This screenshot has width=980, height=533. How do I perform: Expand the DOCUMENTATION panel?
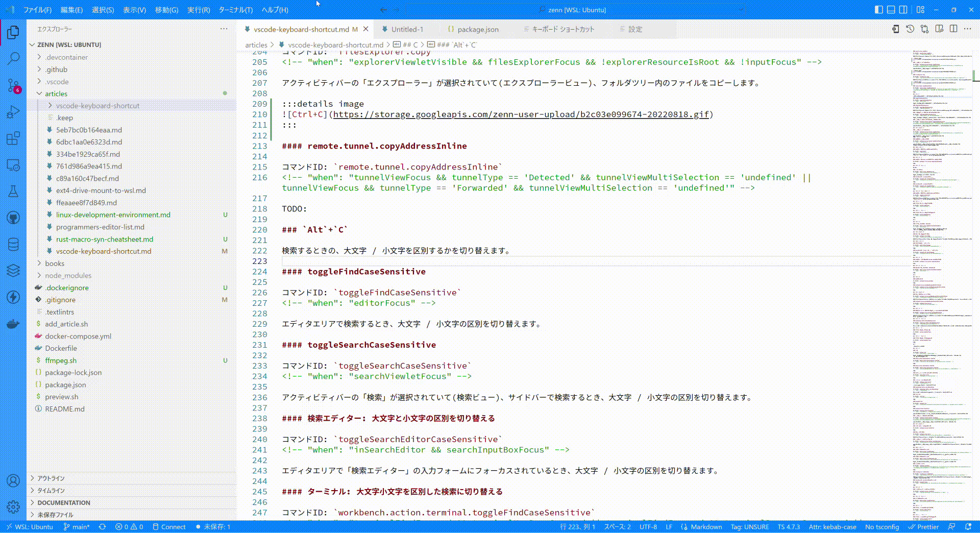click(x=132, y=503)
